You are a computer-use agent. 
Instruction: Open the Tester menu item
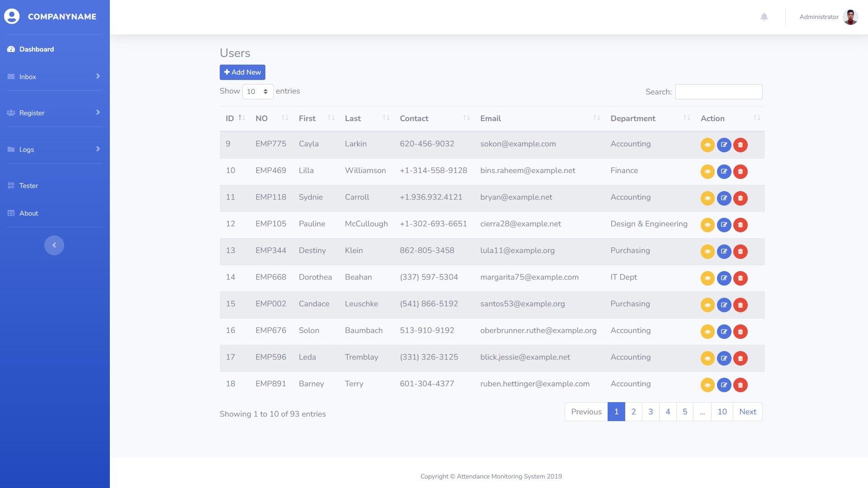click(x=28, y=186)
